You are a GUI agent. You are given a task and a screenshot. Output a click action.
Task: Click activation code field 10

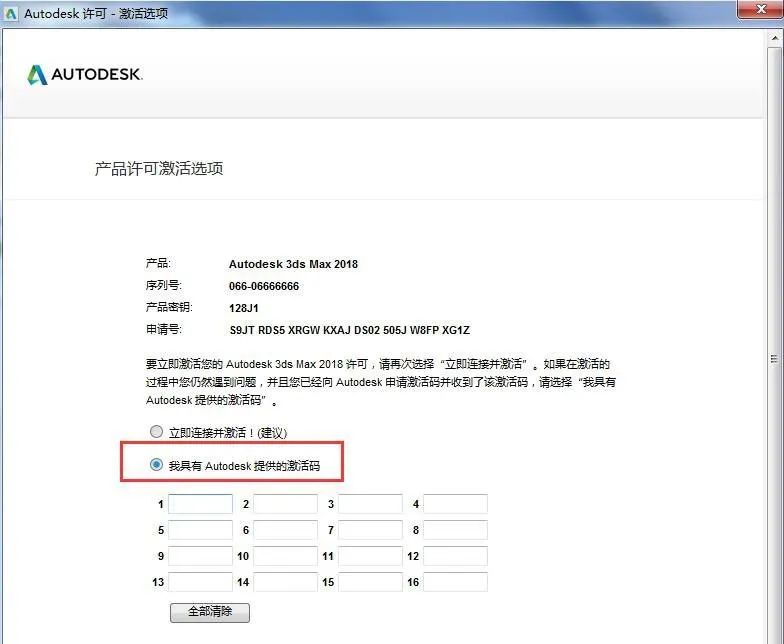tap(286, 556)
